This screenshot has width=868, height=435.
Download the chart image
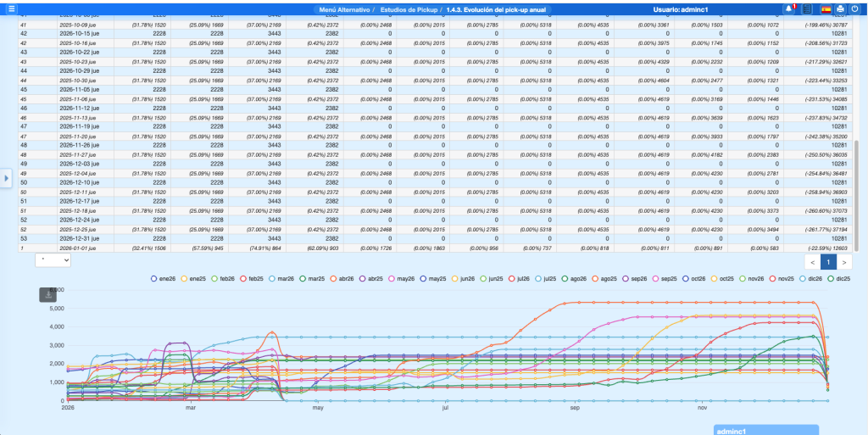tap(47, 295)
